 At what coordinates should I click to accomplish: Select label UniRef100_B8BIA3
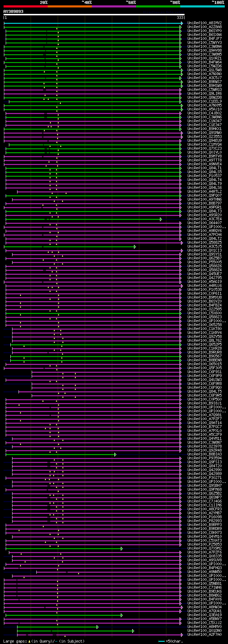pos(204,454)
